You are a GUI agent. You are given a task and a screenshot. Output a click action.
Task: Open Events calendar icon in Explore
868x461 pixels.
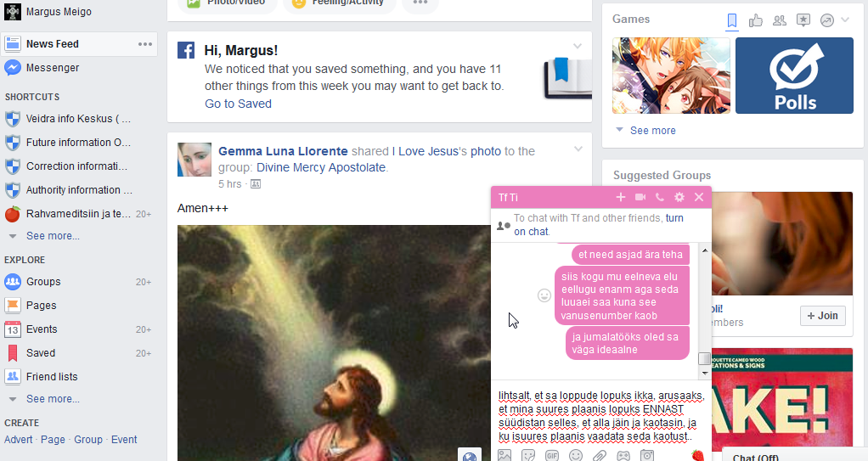click(x=12, y=329)
